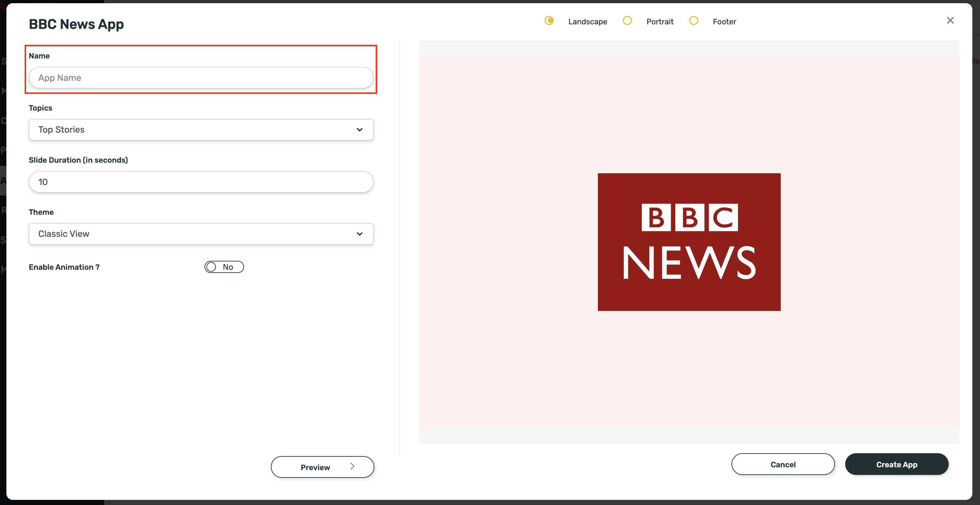
Task: Select the Footer layout radio button
Action: pos(693,20)
